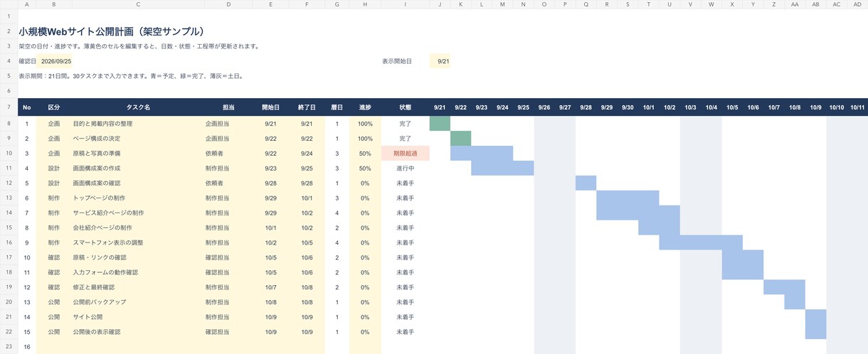
Task: Click the 10/5 date header in the timeline
Action: (732, 107)
